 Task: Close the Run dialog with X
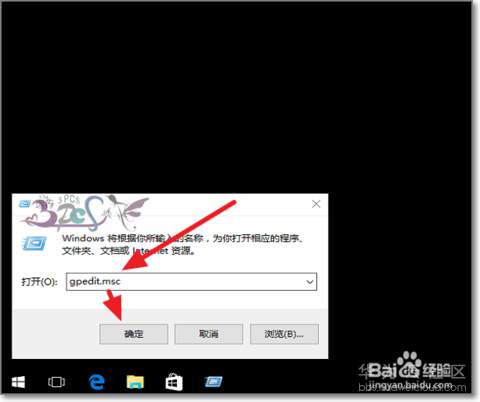click(316, 204)
